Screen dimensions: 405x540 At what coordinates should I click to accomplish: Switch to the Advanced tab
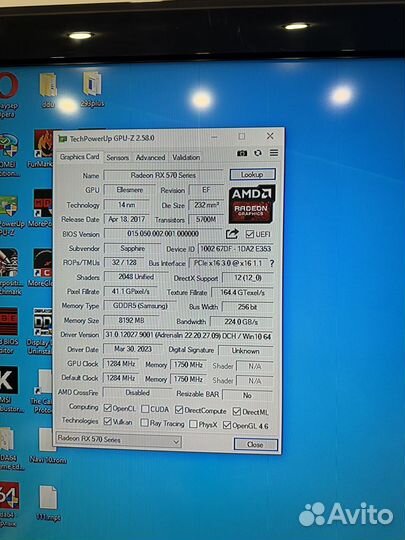(x=150, y=157)
